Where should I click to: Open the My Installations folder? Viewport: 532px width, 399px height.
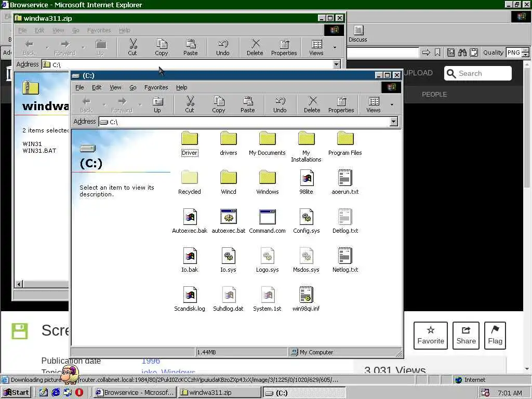click(306, 147)
